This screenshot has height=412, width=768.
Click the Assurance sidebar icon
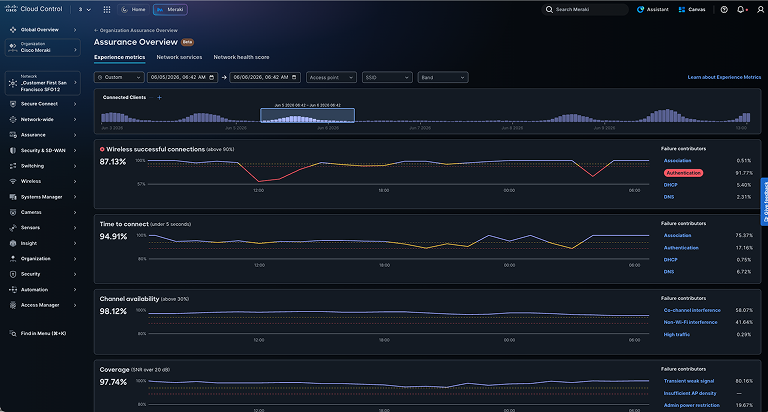click(x=13, y=135)
